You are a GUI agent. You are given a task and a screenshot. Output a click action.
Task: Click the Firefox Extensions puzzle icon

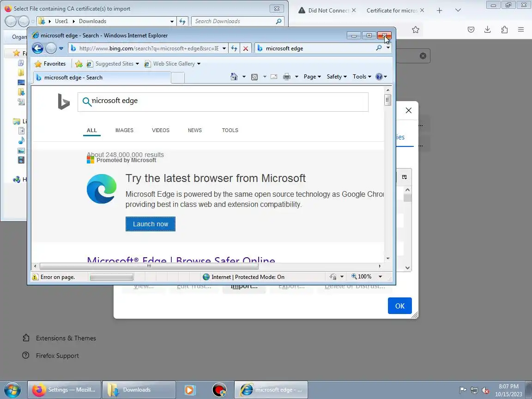tap(504, 30)
